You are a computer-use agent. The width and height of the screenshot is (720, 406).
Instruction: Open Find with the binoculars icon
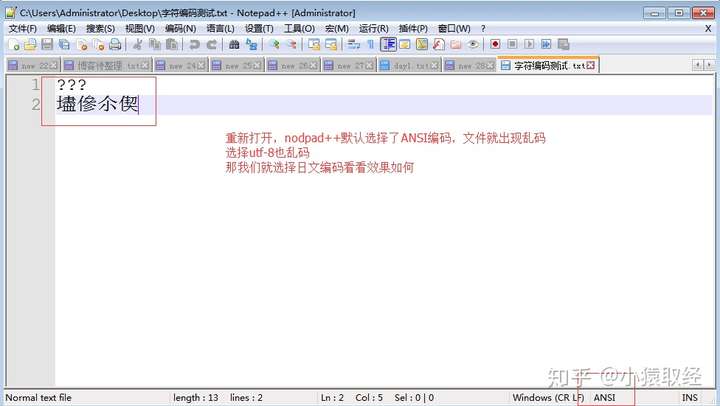pos(233,45)
